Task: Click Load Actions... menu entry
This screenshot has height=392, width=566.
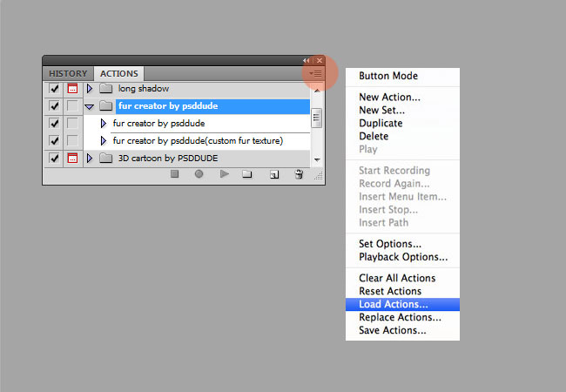Action: 402,304
